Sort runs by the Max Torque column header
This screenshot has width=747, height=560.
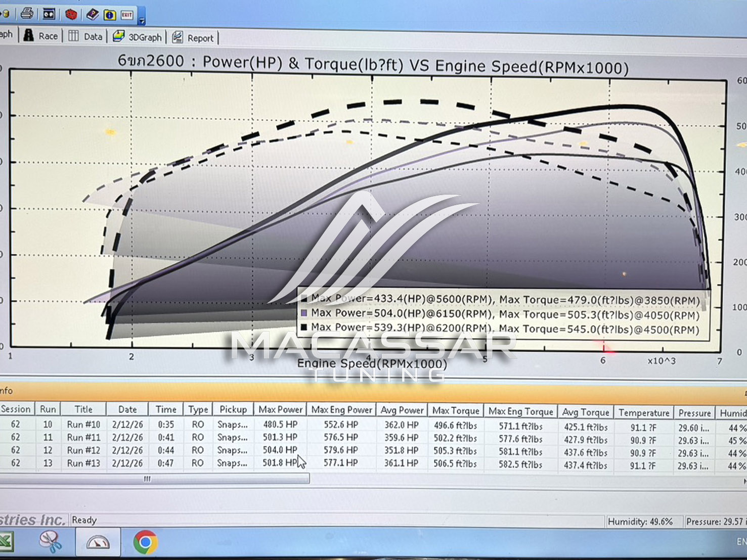(x=456, y=410)
